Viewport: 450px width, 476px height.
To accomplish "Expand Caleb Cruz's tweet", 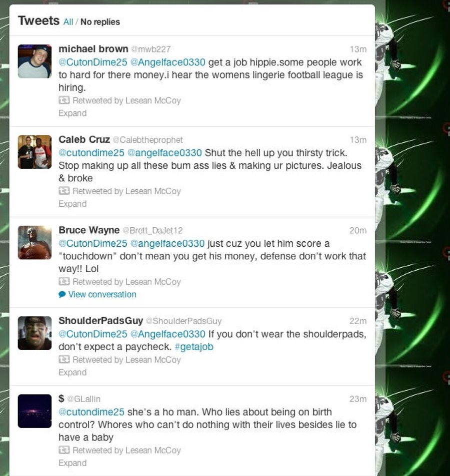I will (72, 204).
